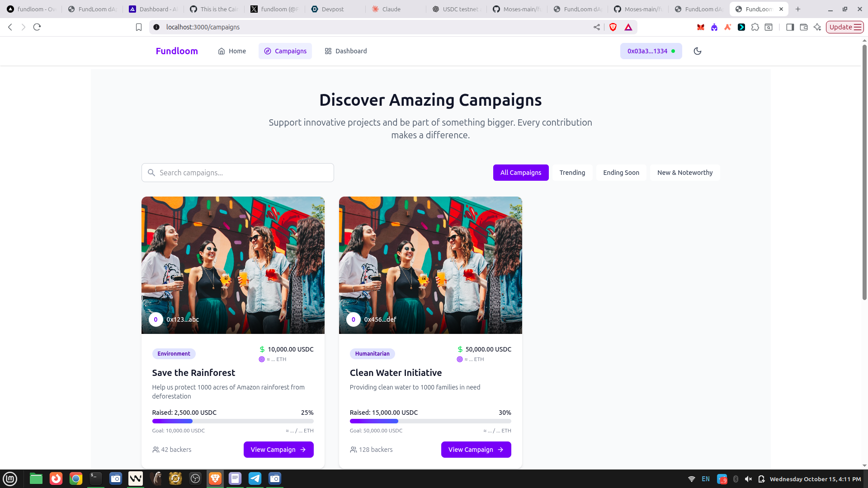Click the share icon in address bar
The image size is (868, 488).
click(x=597, y=27)
